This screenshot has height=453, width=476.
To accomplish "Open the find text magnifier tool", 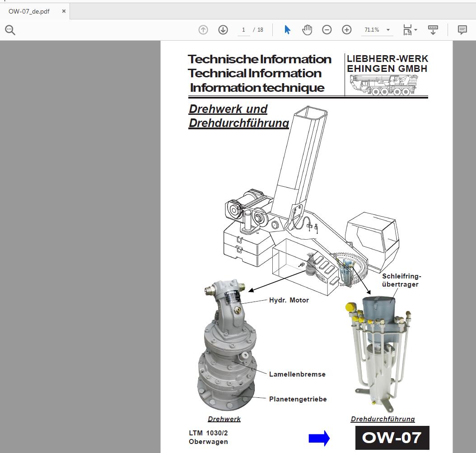I will tap(10, 30).
